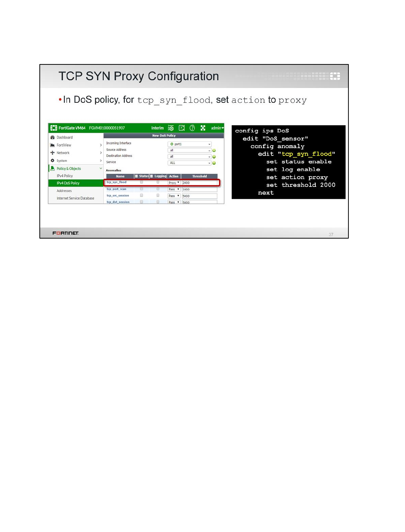405x532 pixels.
Task: Click the System gear icon
Action: 52,160
